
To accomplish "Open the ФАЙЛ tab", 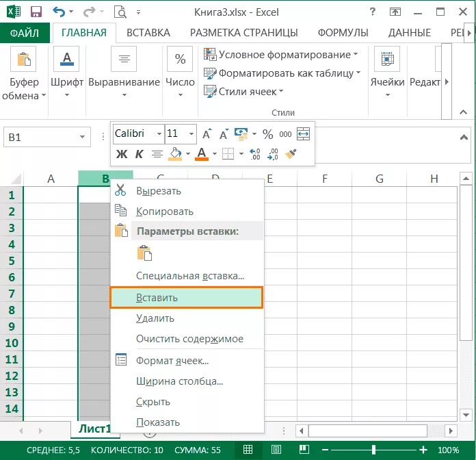I will point(25,32).
